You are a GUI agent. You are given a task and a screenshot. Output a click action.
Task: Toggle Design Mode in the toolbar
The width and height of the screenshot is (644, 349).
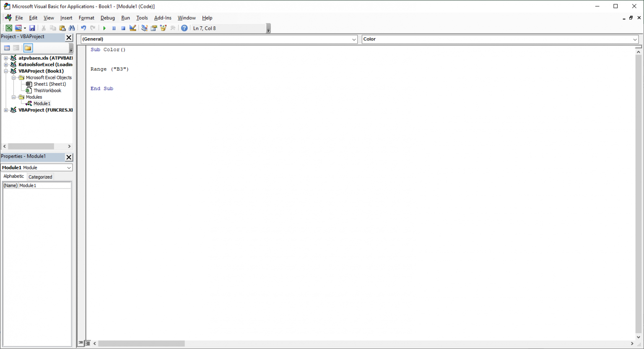tap(132, 28)
